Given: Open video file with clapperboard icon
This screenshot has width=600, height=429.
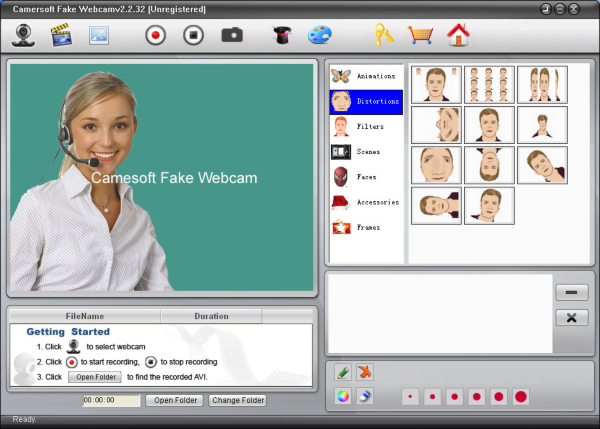Looking at the screenshot, I should (x=63, y=35).
